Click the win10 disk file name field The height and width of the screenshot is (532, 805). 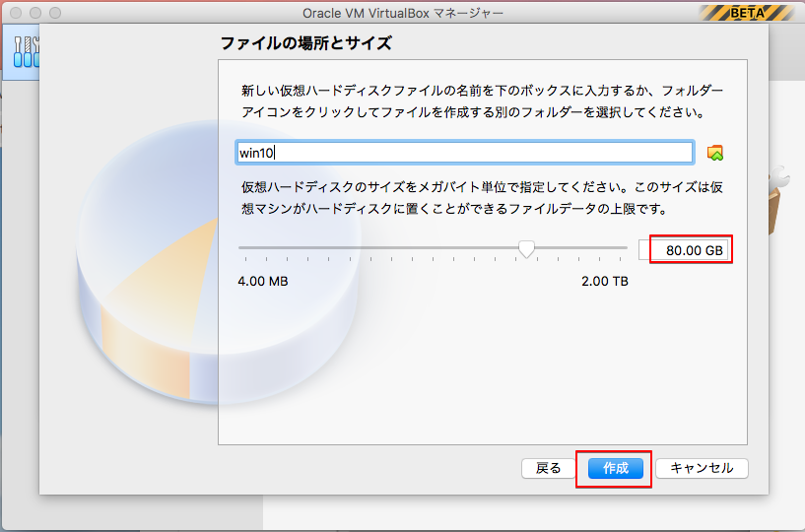coord(465,153)
